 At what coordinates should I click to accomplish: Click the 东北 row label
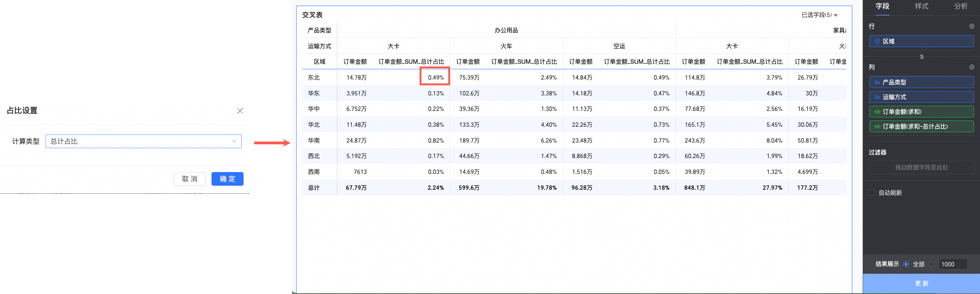click(x=314, y=77)
